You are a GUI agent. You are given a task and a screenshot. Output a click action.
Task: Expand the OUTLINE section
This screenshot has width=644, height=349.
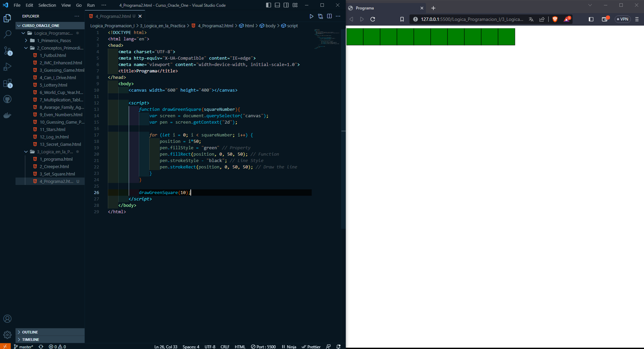point(50,332)
